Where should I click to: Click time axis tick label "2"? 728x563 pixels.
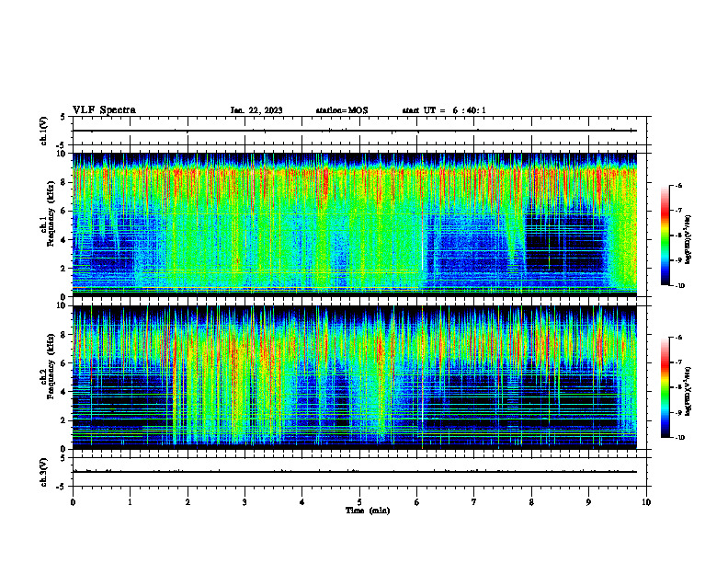click(x=188, y=502)
